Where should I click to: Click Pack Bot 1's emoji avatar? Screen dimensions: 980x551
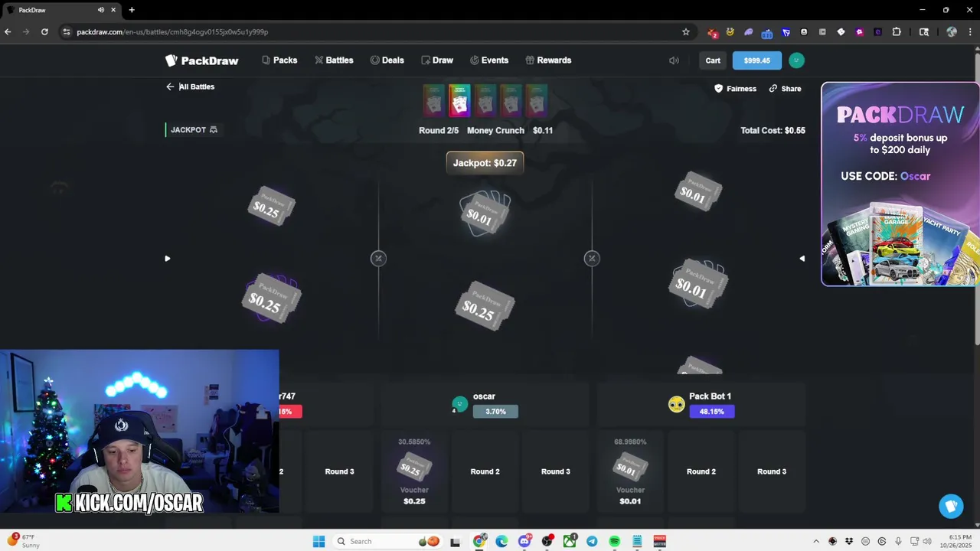(676, 404)
